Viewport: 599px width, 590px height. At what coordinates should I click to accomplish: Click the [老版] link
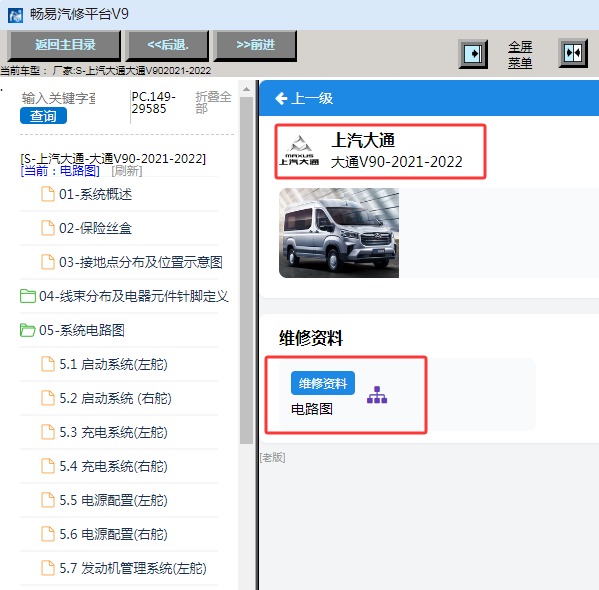click(273, 457)
